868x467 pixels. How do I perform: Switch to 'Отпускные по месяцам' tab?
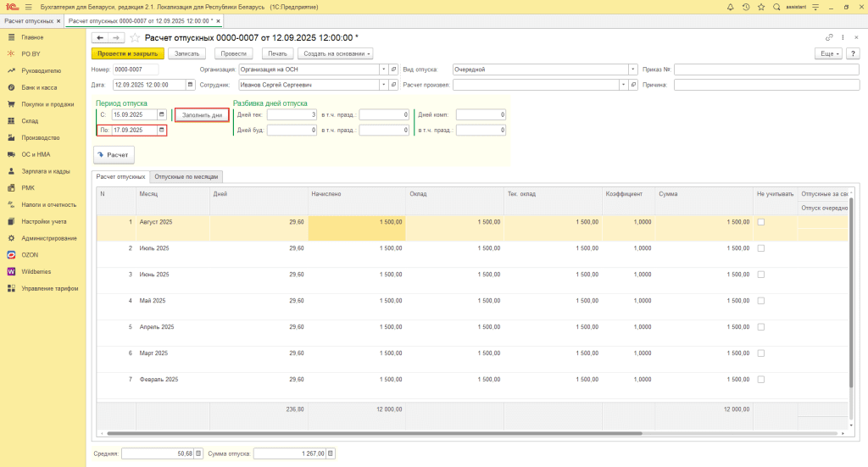(187, 176)
